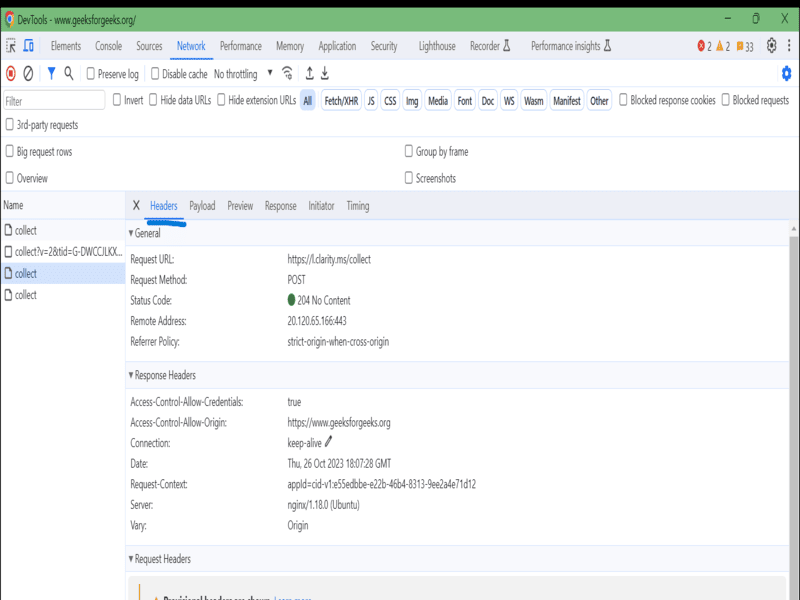Screen dimensions: 800x600
Task: Check the Disable cache option
Action: [155, 74]
